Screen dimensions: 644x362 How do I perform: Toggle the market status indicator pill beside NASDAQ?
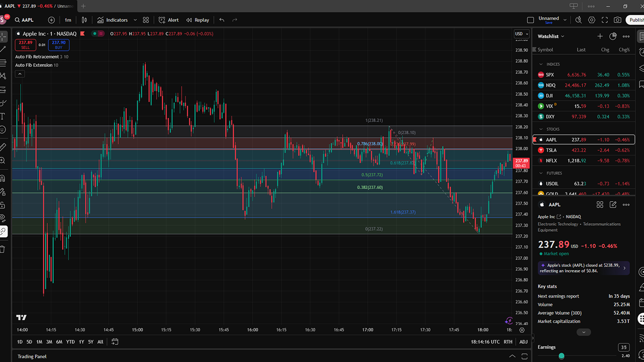click(97, 34)
